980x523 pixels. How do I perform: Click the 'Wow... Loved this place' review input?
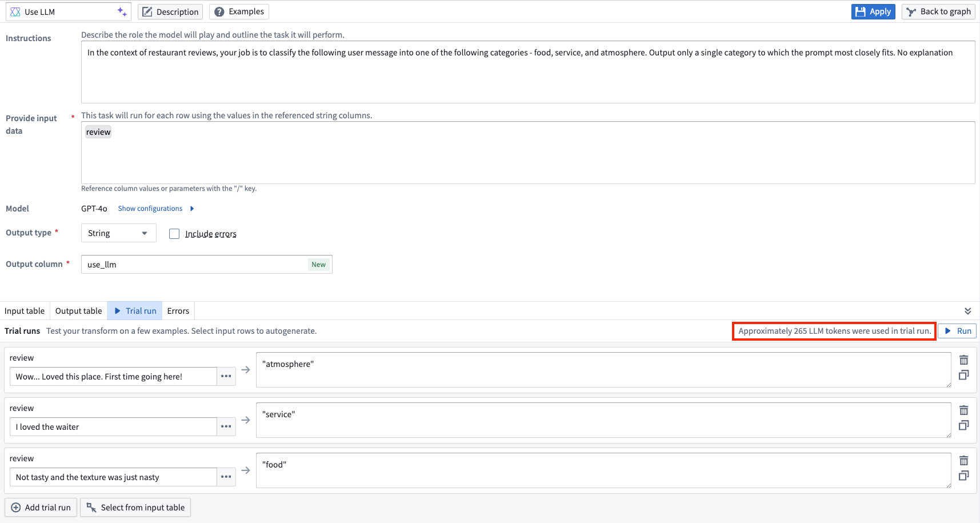coord(113,377)
